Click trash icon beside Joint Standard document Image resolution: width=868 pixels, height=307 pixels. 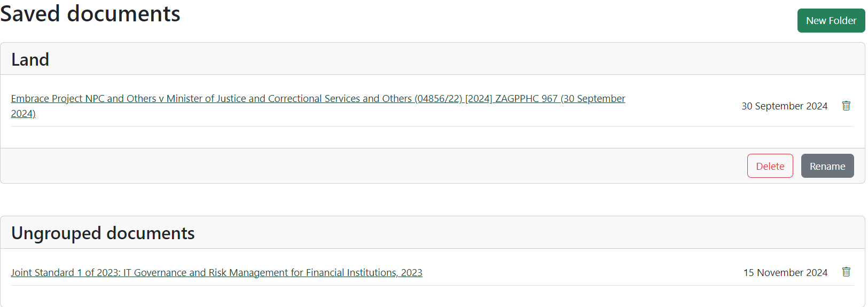click(846, 272)
